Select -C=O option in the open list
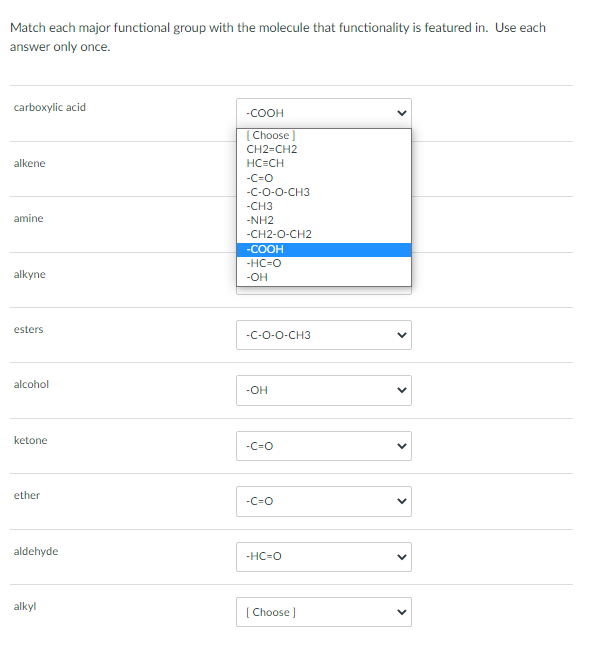The width and height of the screenshot is (589, 647). coord(324,178)
